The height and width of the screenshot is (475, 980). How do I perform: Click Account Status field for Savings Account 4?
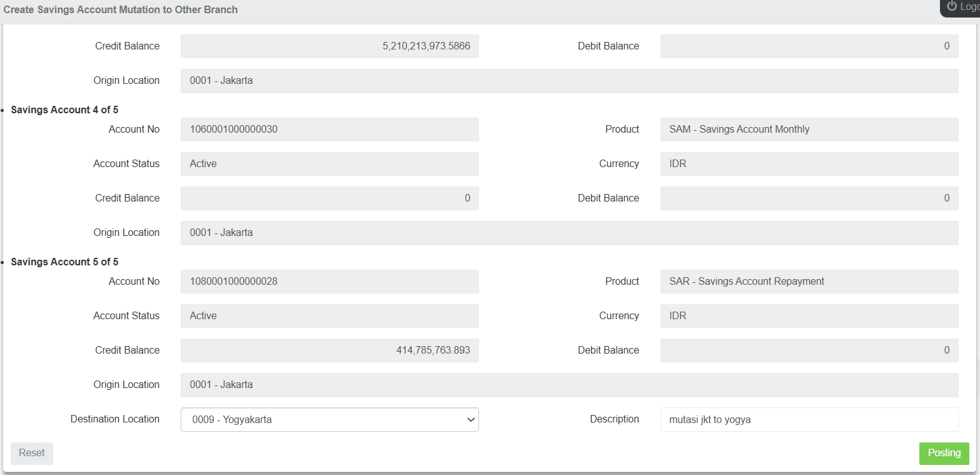click(330, 164)
